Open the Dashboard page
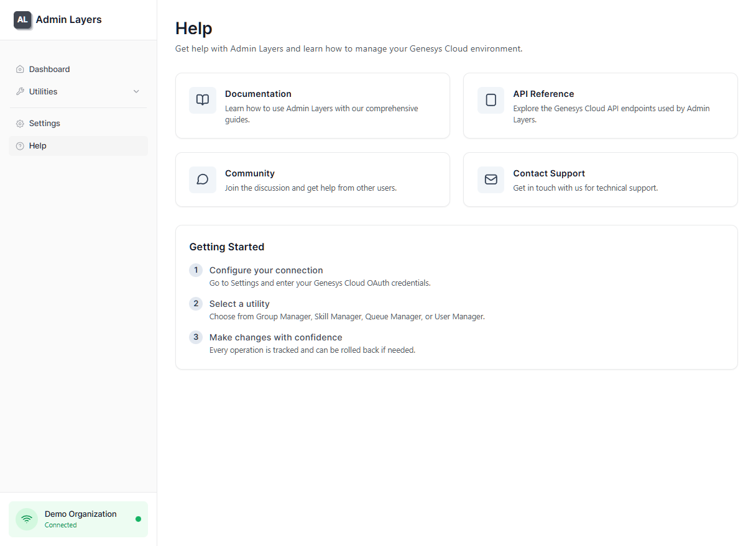The image size is (756, 546). [x=49, y=69]
